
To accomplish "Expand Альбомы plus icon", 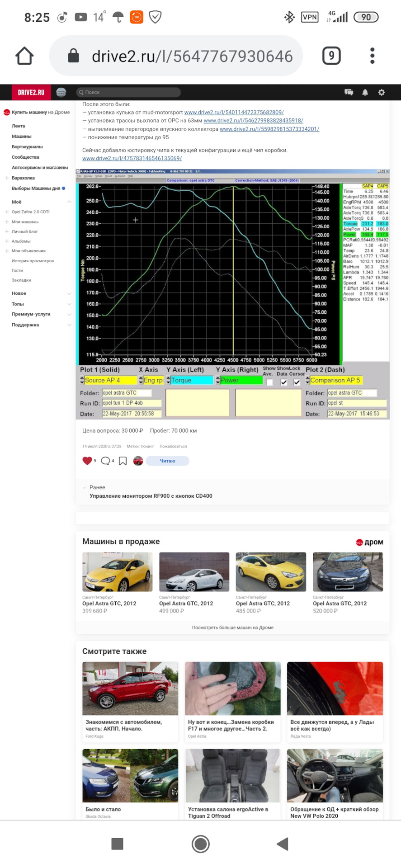I will pos(7,241).
